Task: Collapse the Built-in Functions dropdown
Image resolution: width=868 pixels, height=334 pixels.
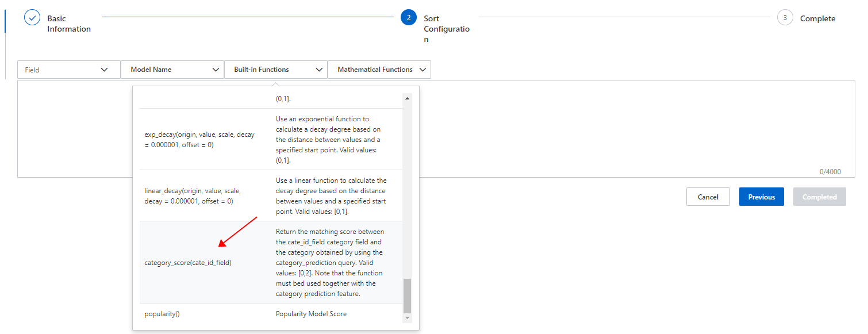Action: 276,70
